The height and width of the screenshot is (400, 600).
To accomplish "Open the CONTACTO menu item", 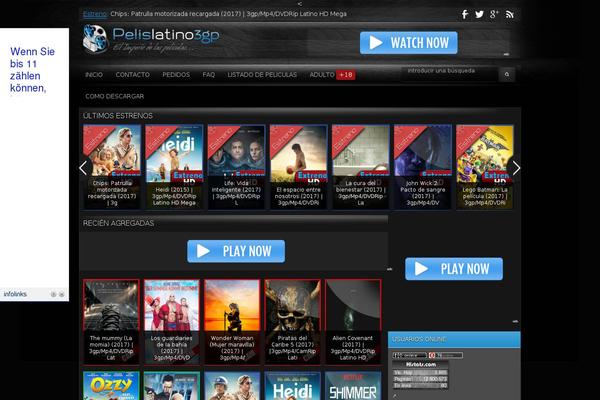I will pos(132,75).
